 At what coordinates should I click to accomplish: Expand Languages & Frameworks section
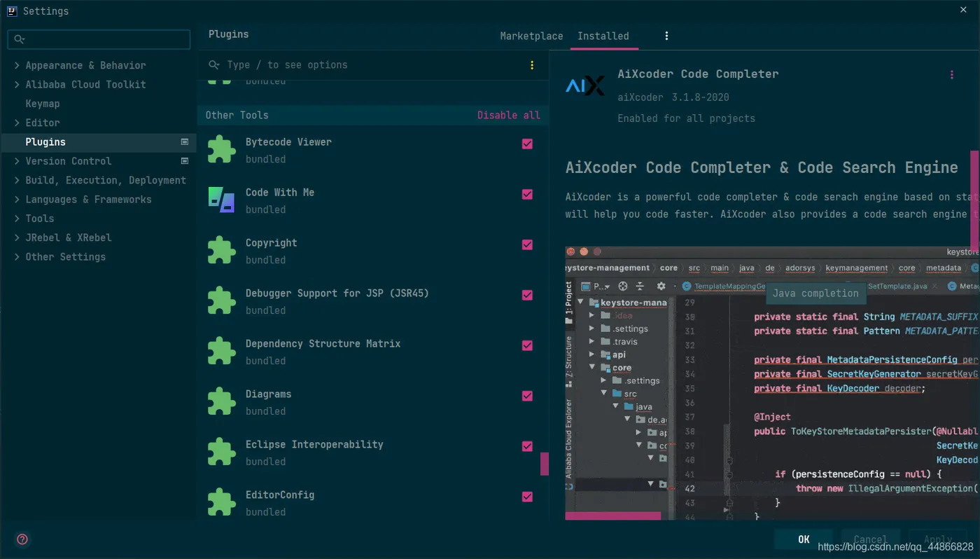click(x=17, y=200)
